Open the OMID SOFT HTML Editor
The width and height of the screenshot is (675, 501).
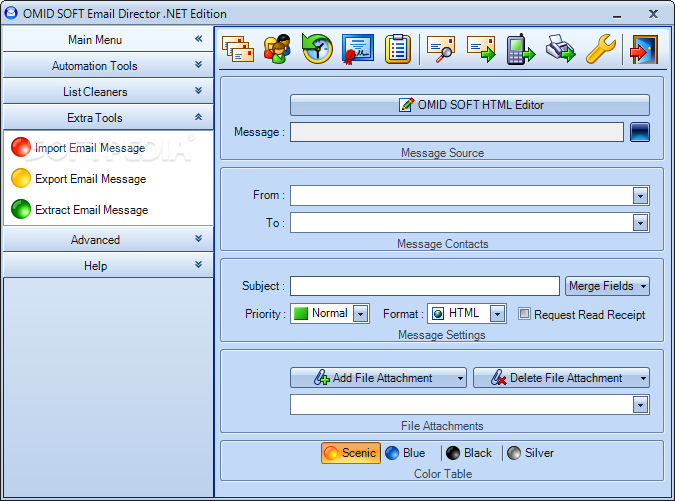[x=470, y=105]
